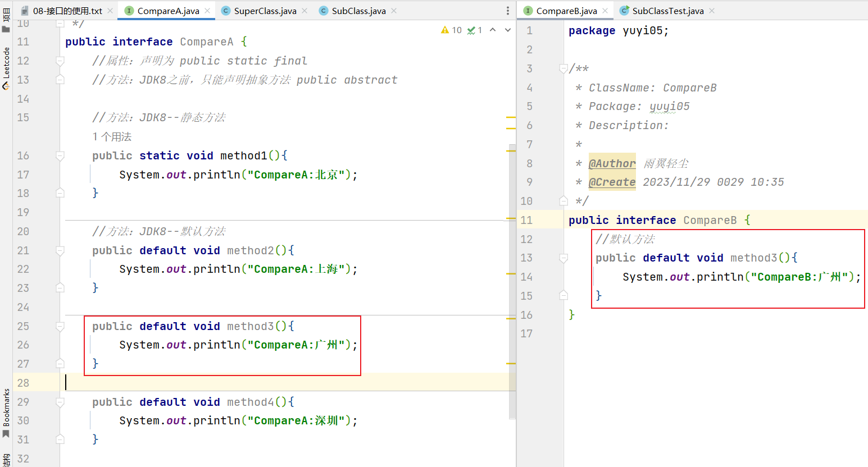Image resolution: width=868 pixels, height=467 pixels.
Task: Switch to the SubClass.java tab
Action: click(x=358, y=11)
